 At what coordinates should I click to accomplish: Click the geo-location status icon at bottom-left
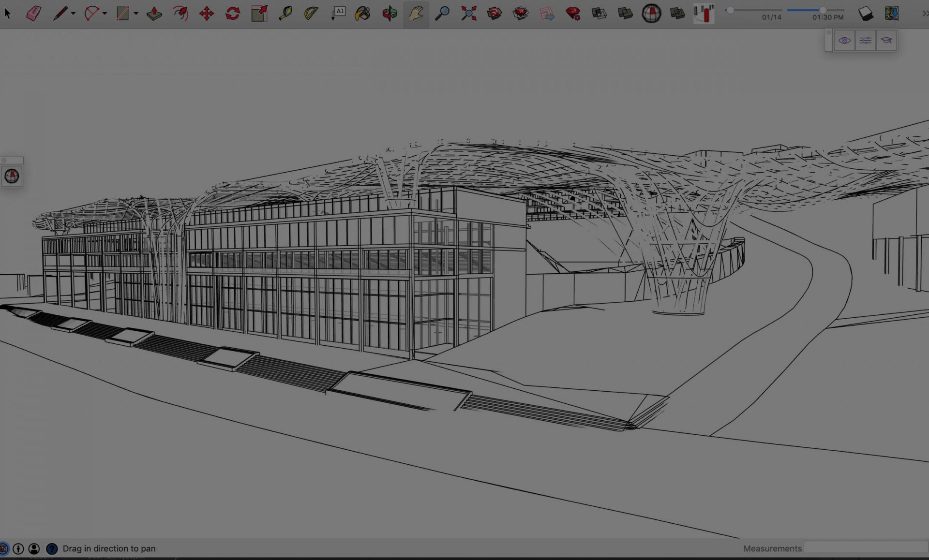point(3,548)
